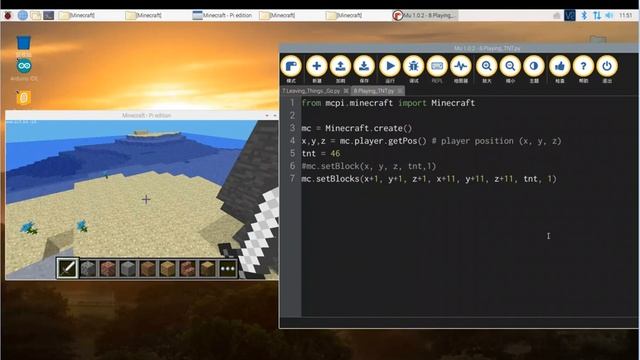Viewport: 640px width, 360px height.
Task: Switch to the Mu 1.0.2 taskbar entry
Action: (424, 15)
